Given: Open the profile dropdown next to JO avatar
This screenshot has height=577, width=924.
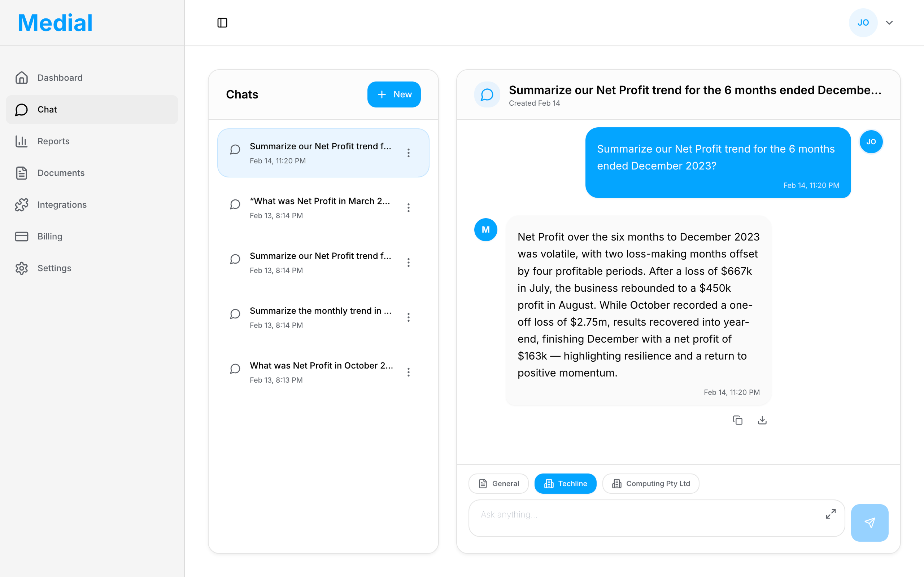Looking at the screenshot, I should click(x=889, y=22).
